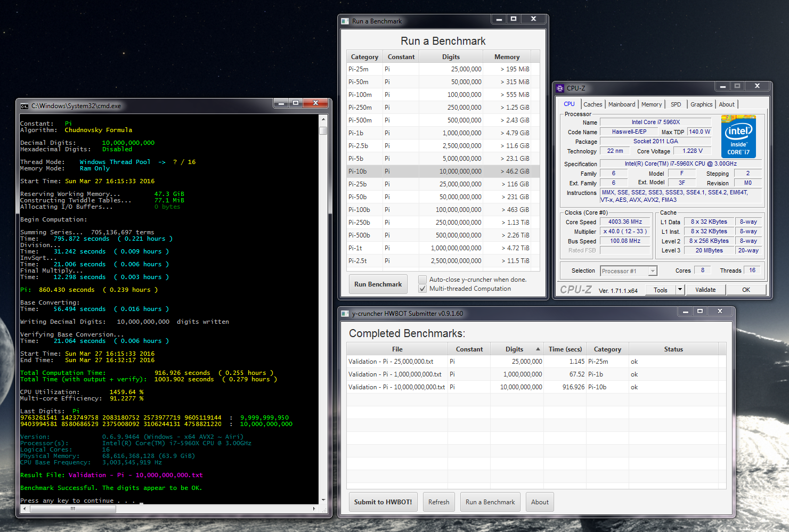Click the Run a Benchmark window icon

345,21
